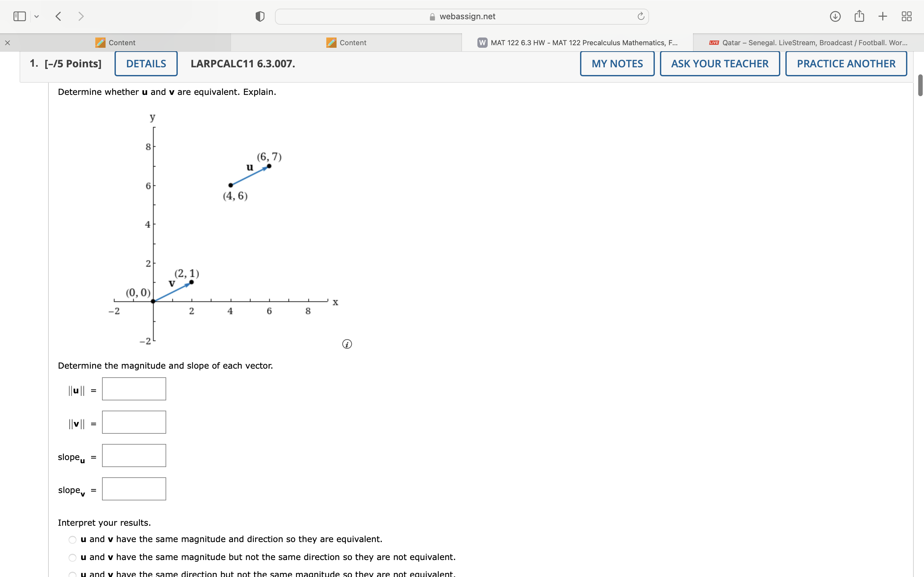Go back to the previous page

coord(58,16)
